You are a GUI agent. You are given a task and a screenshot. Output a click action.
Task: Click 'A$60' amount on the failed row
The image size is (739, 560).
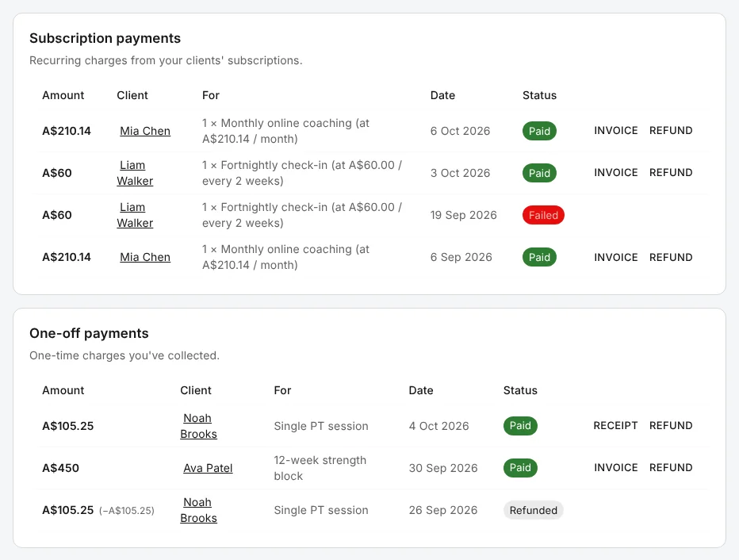pyautogui.click(x=57, y=215)
